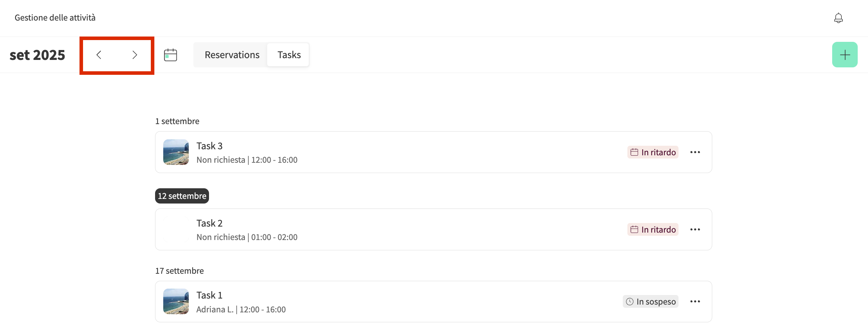
Task: Click the In sospeso badge on Task 1
Action: (650, 301)
